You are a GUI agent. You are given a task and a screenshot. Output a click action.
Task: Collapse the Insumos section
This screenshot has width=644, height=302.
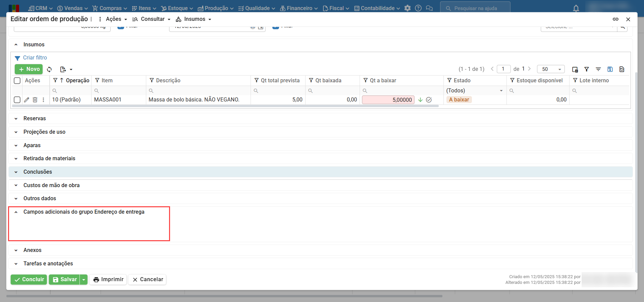point(16,45)
